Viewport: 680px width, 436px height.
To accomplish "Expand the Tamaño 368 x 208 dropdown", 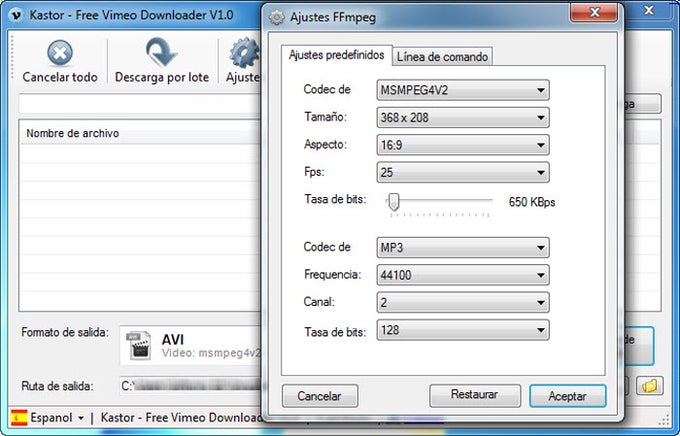I will (463, 118).
